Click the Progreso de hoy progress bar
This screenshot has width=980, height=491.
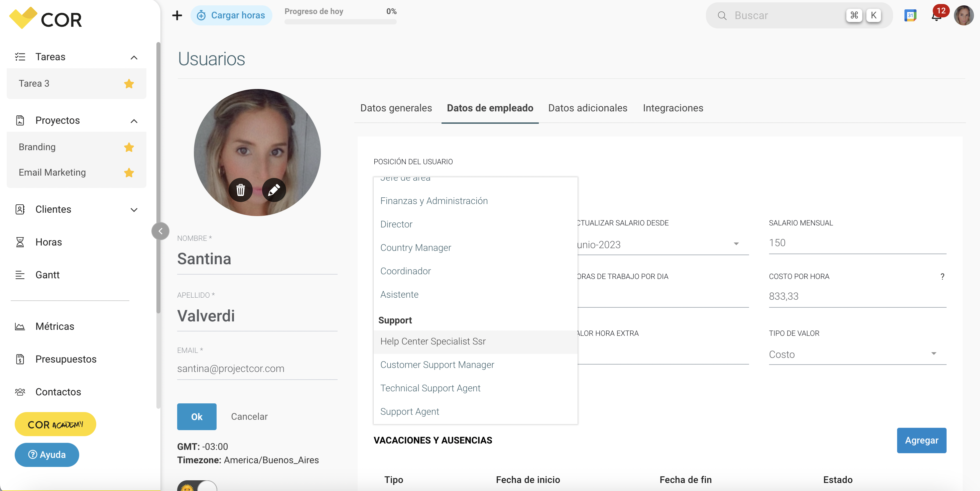click(x=341, y=22)
